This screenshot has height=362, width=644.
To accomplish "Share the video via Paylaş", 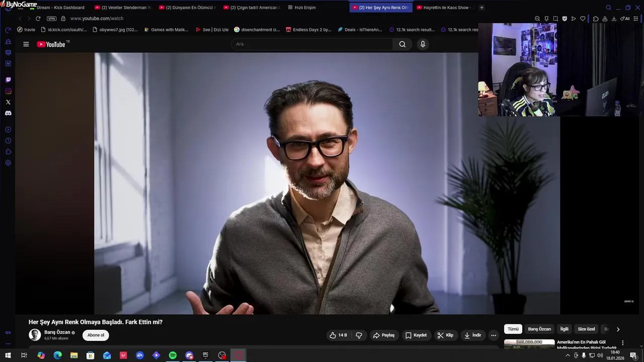I will 383,335.
